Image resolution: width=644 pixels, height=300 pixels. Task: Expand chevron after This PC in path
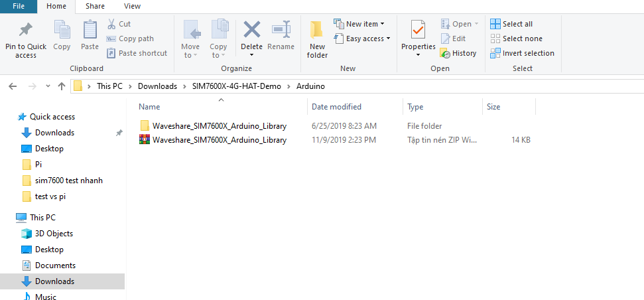(x=130, y=86)
